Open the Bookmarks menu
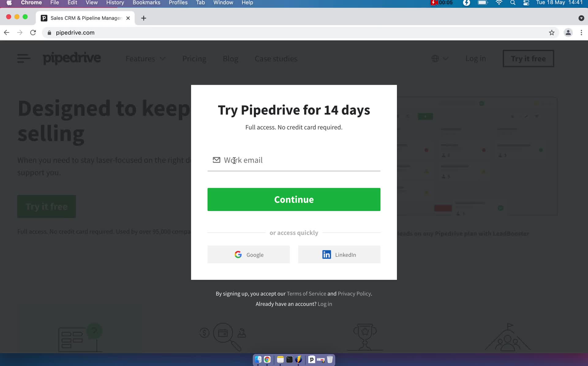The height and width of the screenshot is (366, 588). point(146,3)
